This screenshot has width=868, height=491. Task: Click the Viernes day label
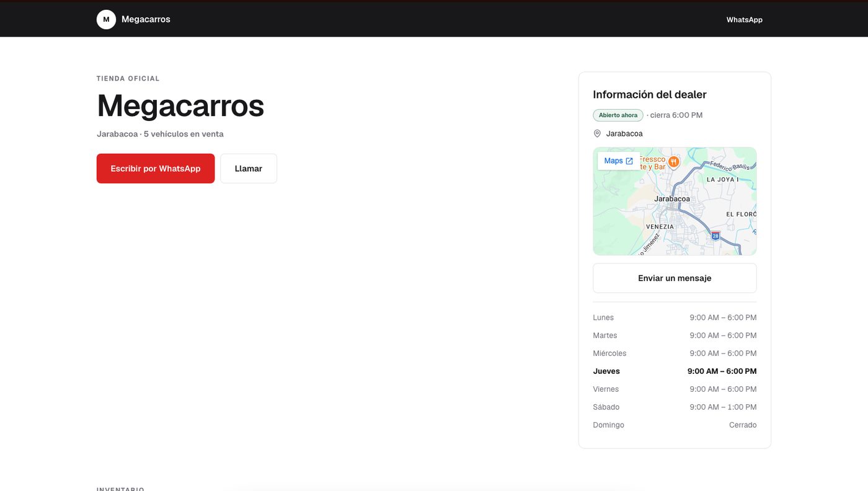[606, 389]
